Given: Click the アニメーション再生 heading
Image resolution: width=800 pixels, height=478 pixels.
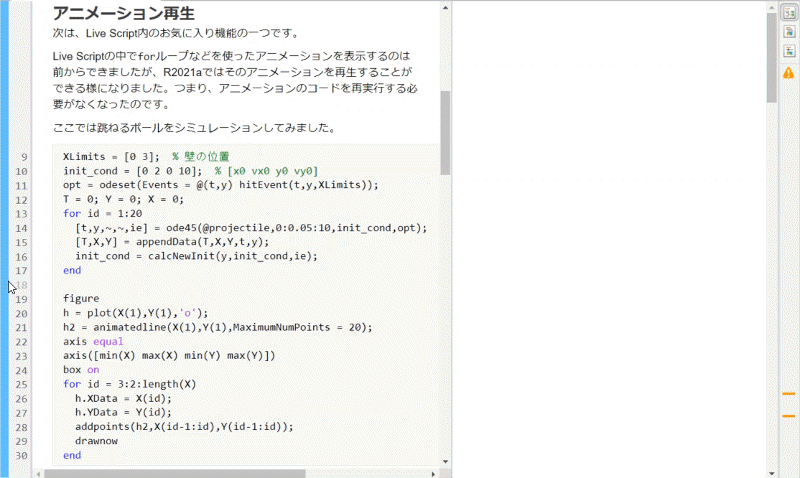Looking at the screenshot, I should pos(137,13).
